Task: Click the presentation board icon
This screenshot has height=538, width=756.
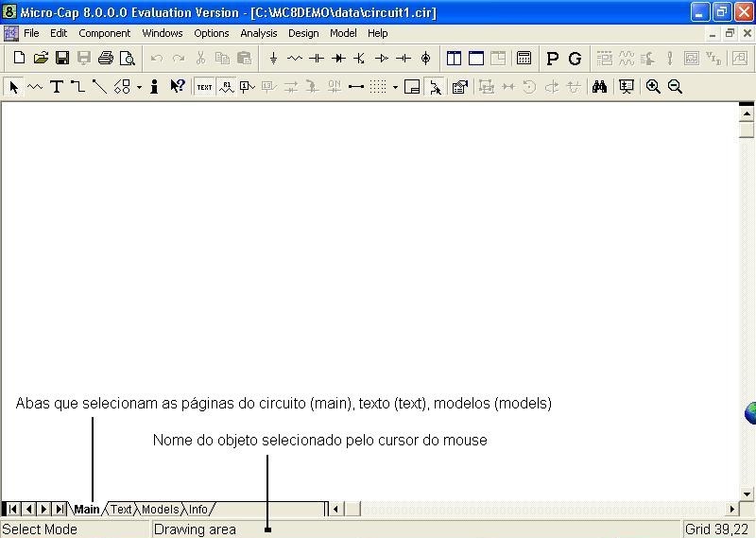Action: 626,87
